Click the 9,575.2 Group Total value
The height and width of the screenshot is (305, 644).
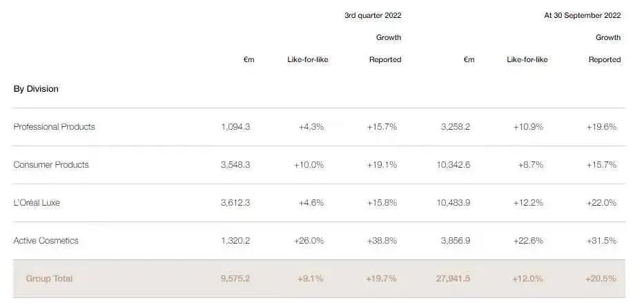click(235, 279)
